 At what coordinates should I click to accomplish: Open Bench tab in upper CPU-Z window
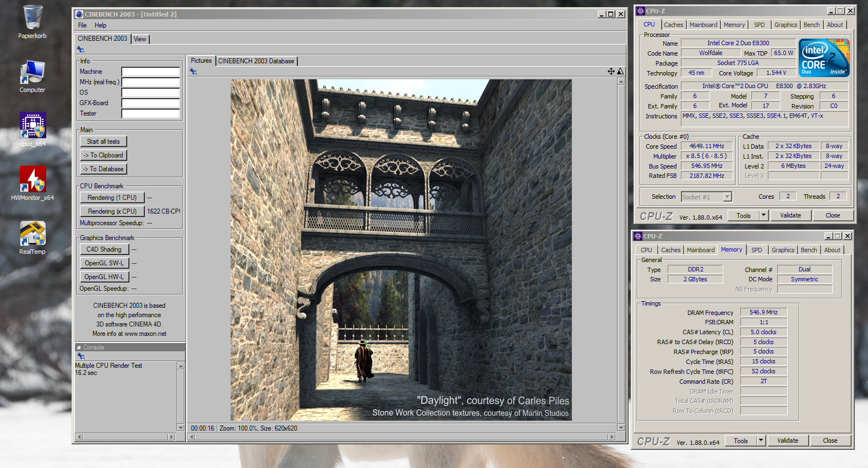811,25
